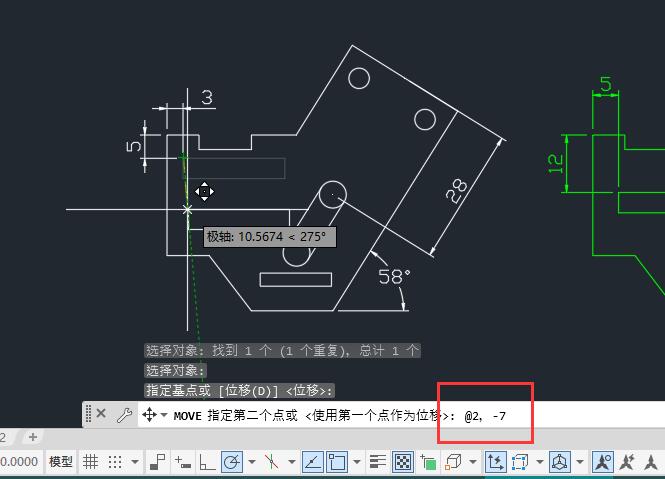Click the white 3 dimension text
The image size is (665, 479).
207,98
